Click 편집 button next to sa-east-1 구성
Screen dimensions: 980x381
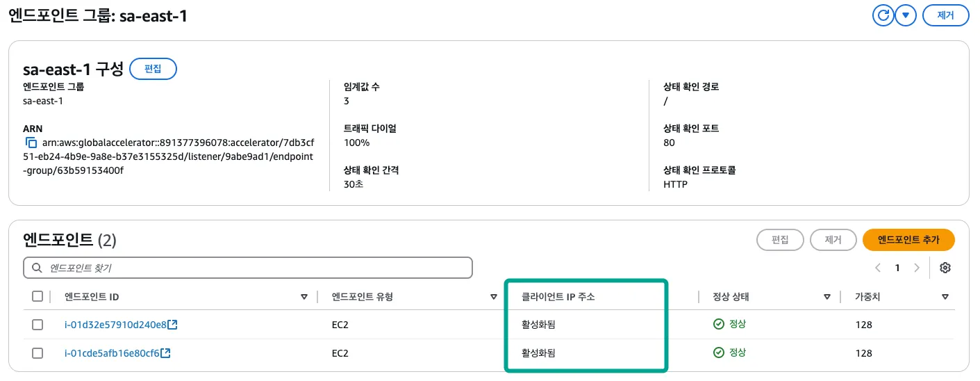[153, 69]
